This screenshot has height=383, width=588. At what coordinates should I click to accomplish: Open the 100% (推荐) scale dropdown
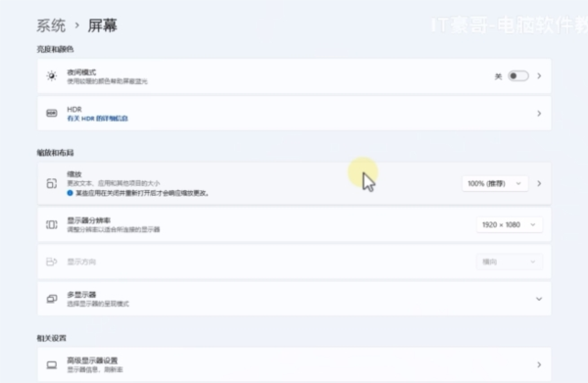point(495,183)
